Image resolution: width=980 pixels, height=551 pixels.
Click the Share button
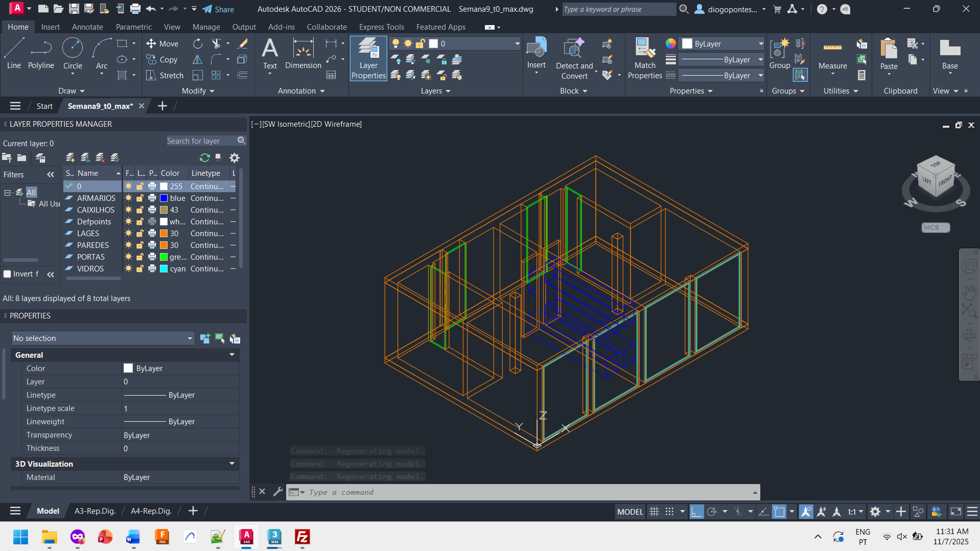tap(218, 9)
